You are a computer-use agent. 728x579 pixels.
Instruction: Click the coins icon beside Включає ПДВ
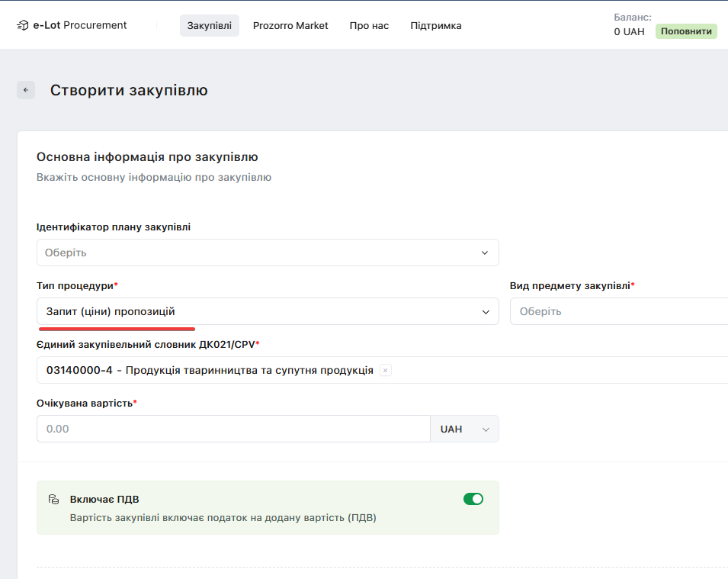(x=54, y=499)
